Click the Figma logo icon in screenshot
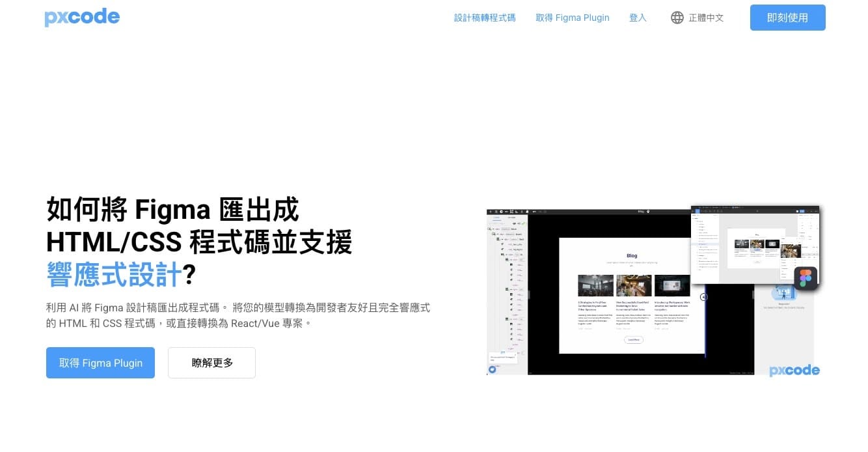868x452 pixels. 806,278
